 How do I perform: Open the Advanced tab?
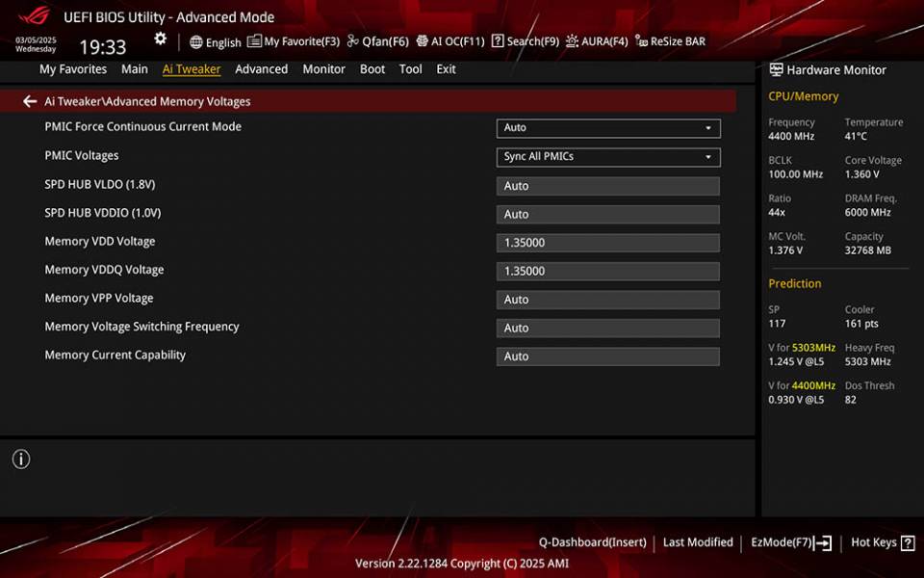[262, 69]
